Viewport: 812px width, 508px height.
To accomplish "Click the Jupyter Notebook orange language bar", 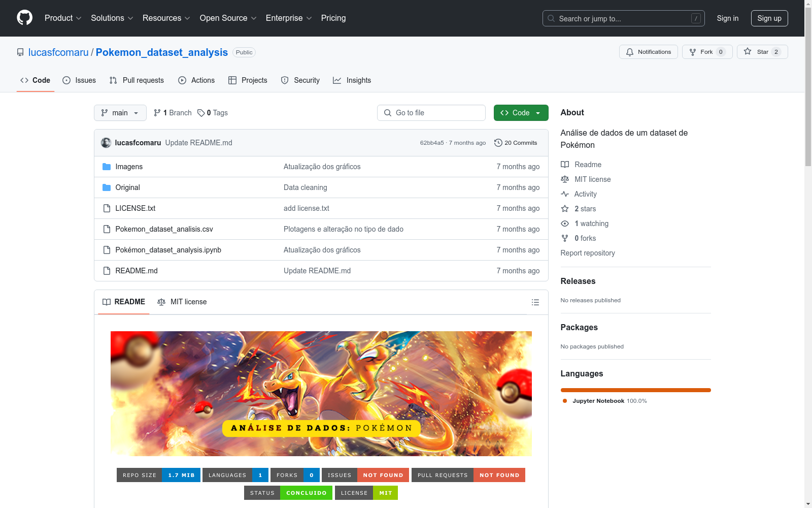I will click(x=636, y=390).
